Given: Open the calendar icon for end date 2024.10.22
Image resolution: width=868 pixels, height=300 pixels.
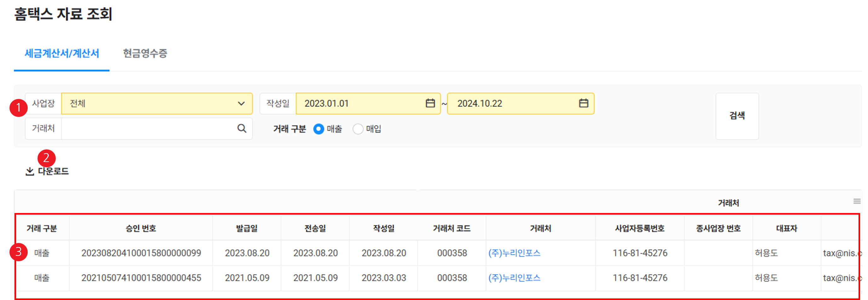Looking at the screenshot, I should pos(583,103).
